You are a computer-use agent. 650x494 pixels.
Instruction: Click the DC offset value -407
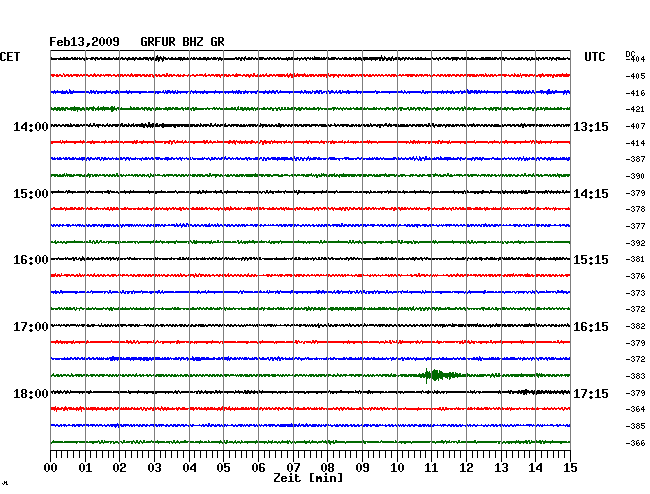pos(635,126)
